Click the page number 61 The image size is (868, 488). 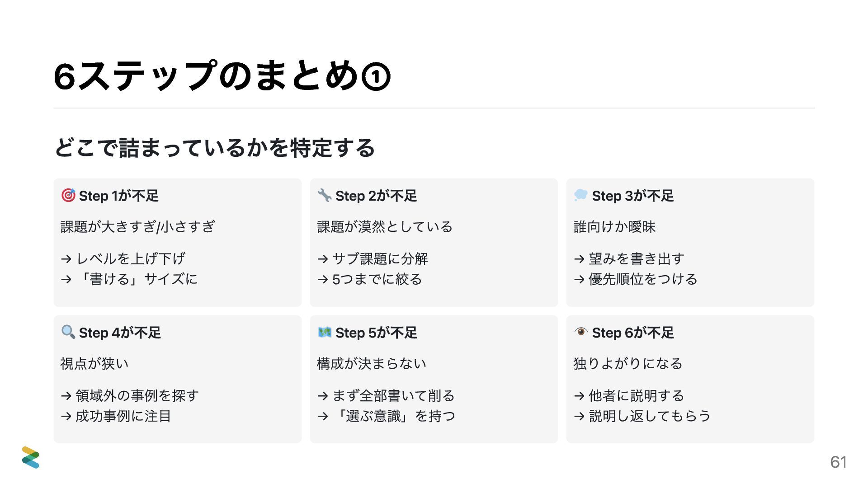pyautogui.click(x=838, y=462)
